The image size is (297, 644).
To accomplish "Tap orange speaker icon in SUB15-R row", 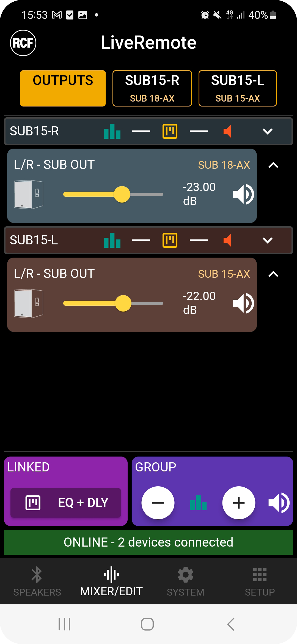I will pos(227,131).
